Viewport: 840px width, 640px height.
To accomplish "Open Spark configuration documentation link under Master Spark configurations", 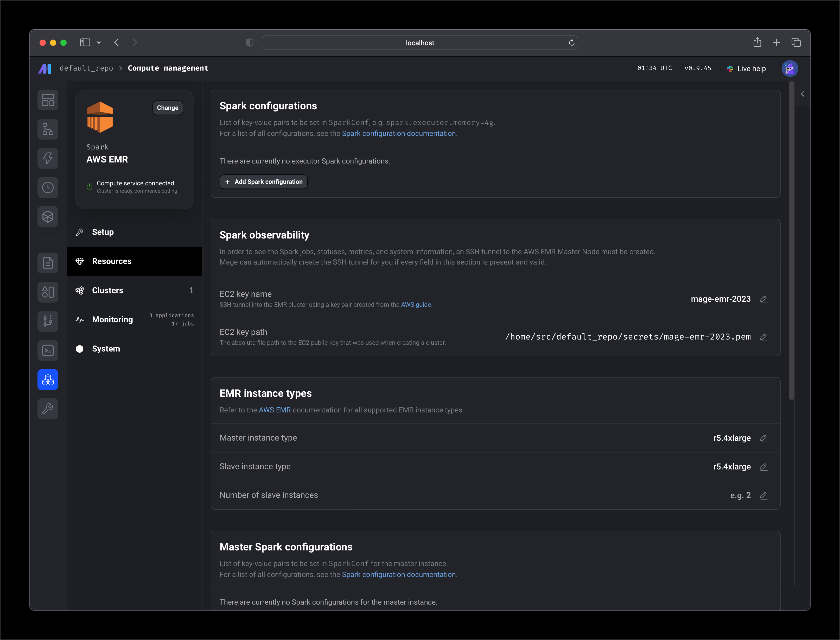I will 399,574.
